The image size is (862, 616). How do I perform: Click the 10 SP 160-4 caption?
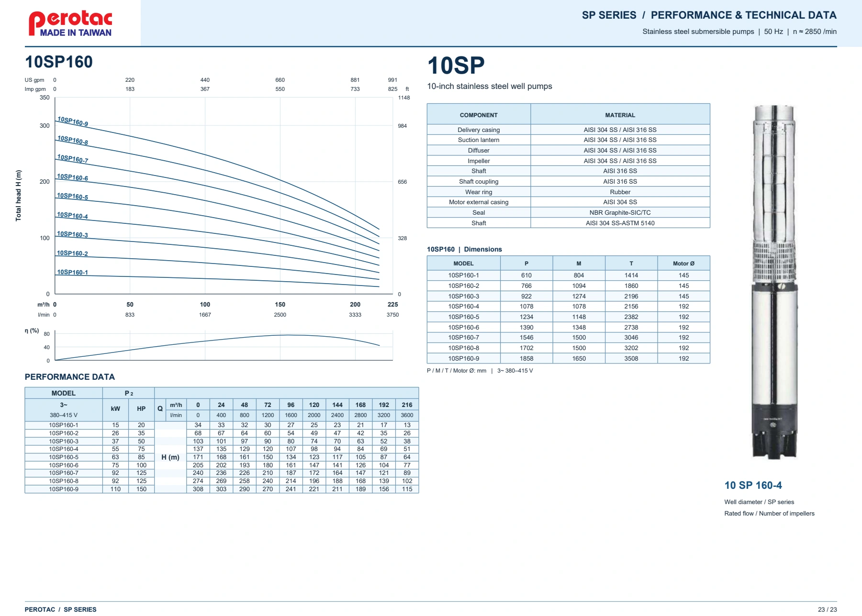tap(753, 485)
